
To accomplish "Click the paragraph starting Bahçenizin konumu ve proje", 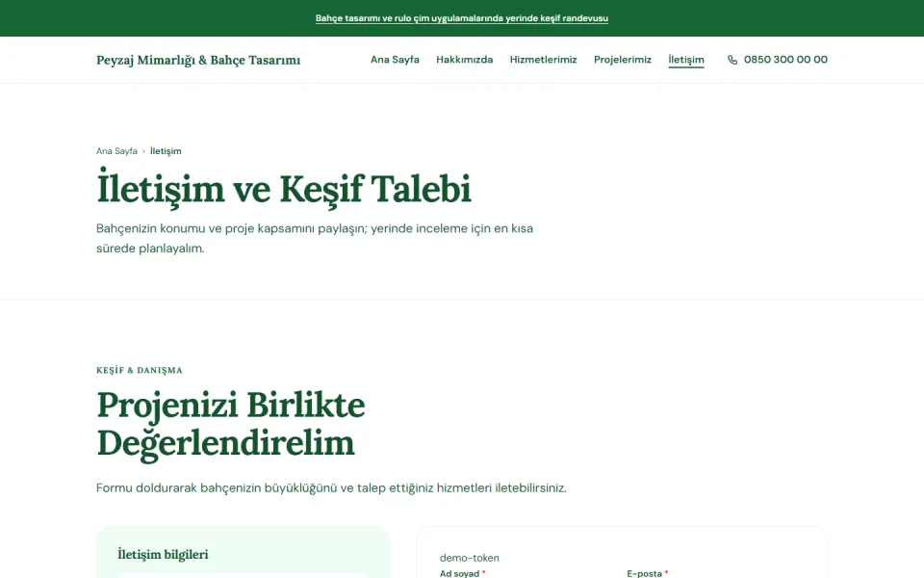I will (314, 238).
